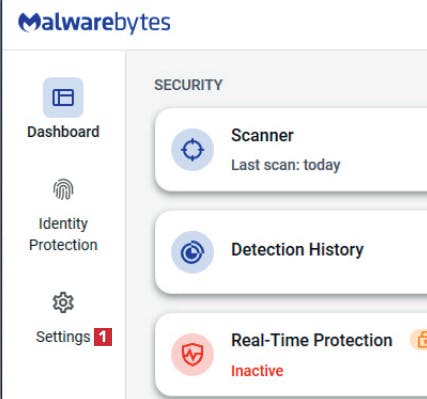This screenshot has height=399, width=427.
Task: Open the Dashboard sidebar icon
Action: click(x=63, y=97)
